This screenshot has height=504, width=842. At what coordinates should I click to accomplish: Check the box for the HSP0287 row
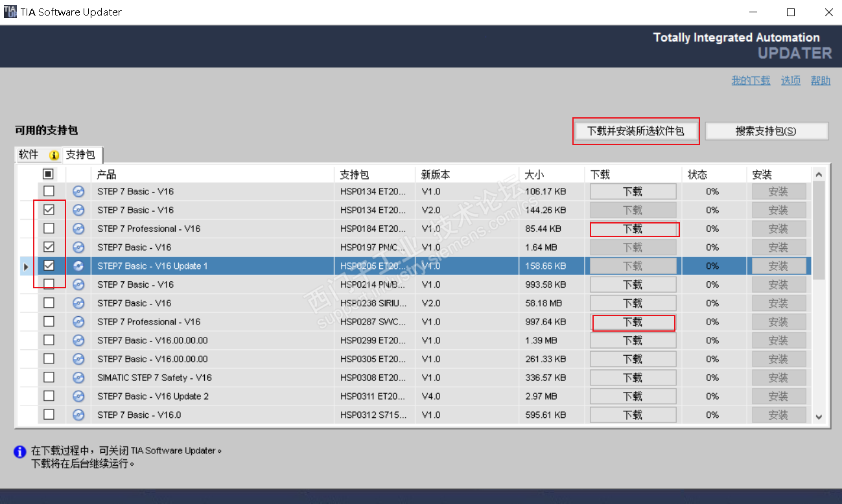49,321
